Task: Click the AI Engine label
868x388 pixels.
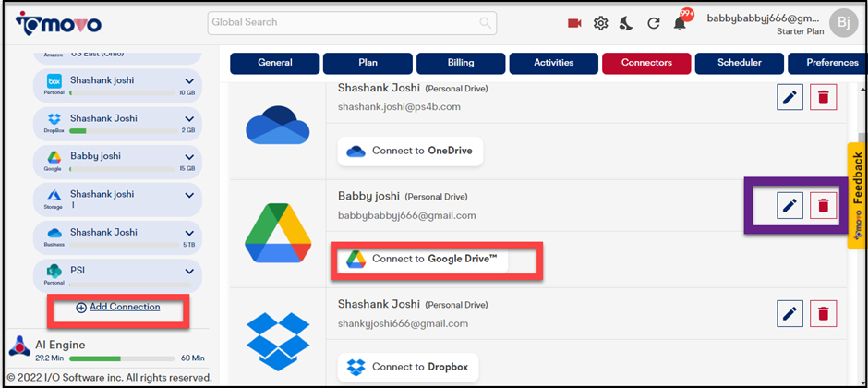Action: pyautogui.click(x=60, y=345)
